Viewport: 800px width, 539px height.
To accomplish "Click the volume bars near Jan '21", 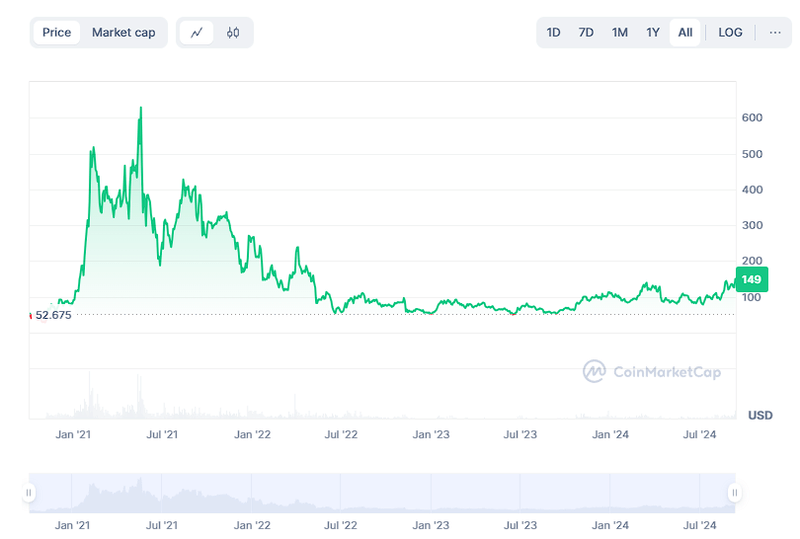I will click(x=89, y=398).
